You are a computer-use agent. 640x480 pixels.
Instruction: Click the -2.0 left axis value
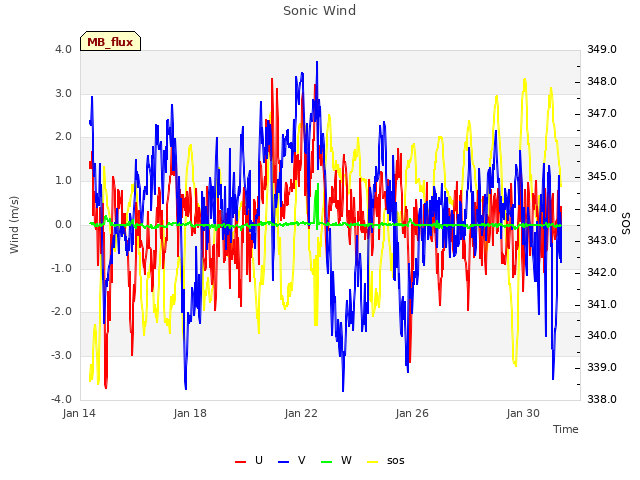(62, 312)
